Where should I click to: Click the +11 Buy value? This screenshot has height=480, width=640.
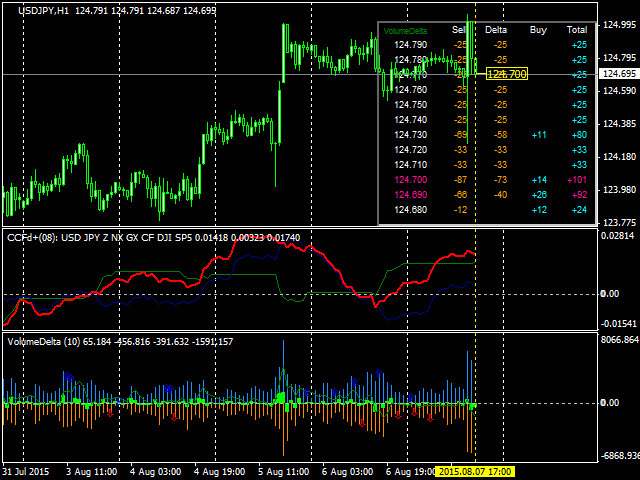point(539,135)
